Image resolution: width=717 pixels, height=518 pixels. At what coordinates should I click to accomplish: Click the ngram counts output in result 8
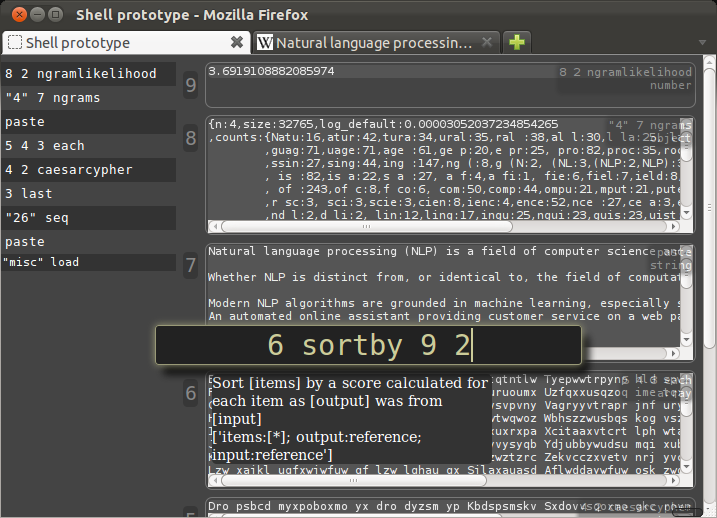coord(444,169)
